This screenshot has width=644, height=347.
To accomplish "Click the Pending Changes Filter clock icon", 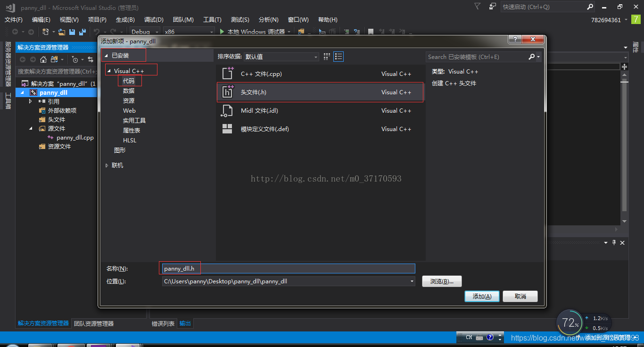I will pos(75,59).
